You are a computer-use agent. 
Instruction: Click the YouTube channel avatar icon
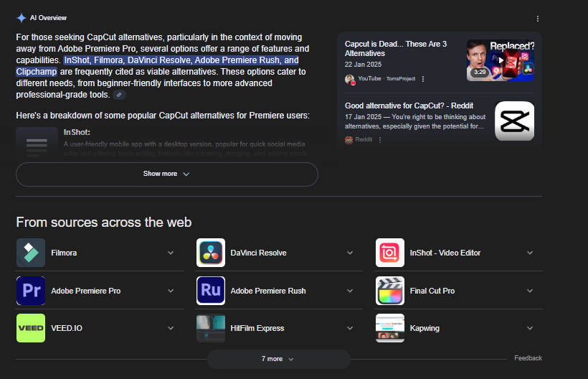(349, 79)
